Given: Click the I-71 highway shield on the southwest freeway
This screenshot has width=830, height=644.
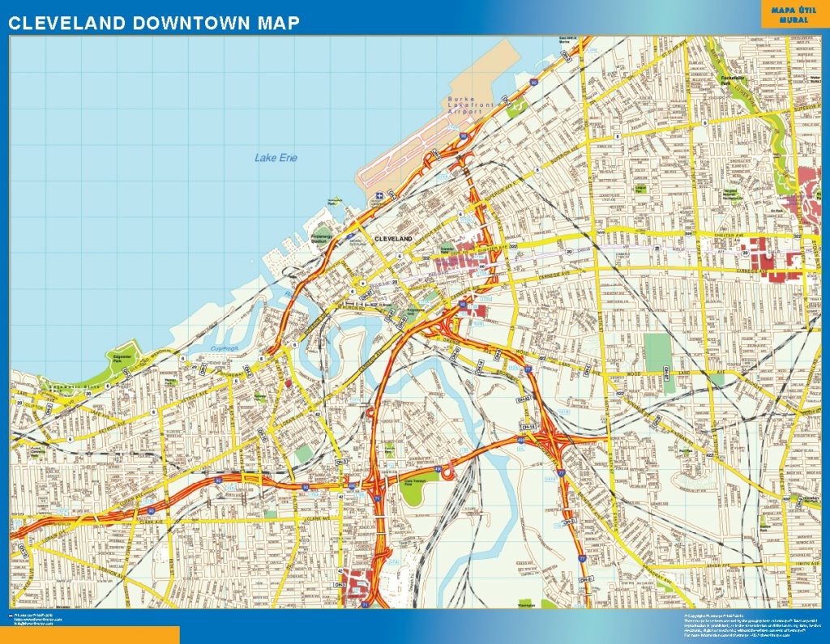Looking at the screenshot, I should [376, 497].
